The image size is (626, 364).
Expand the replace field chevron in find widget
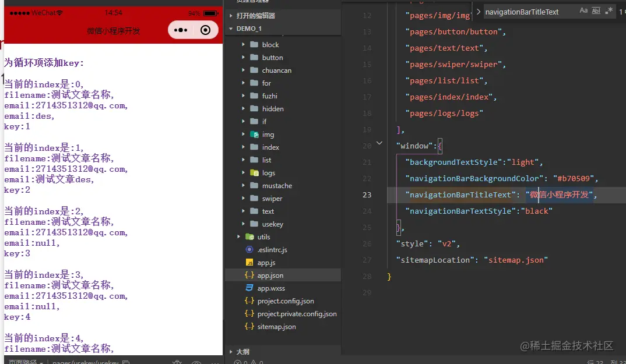[479, 12]
